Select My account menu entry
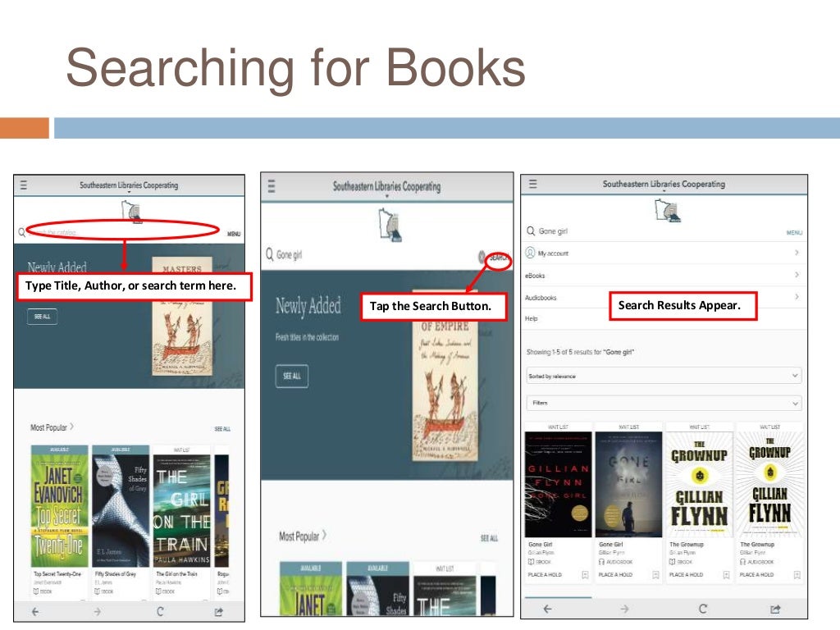 coord(553,253)
